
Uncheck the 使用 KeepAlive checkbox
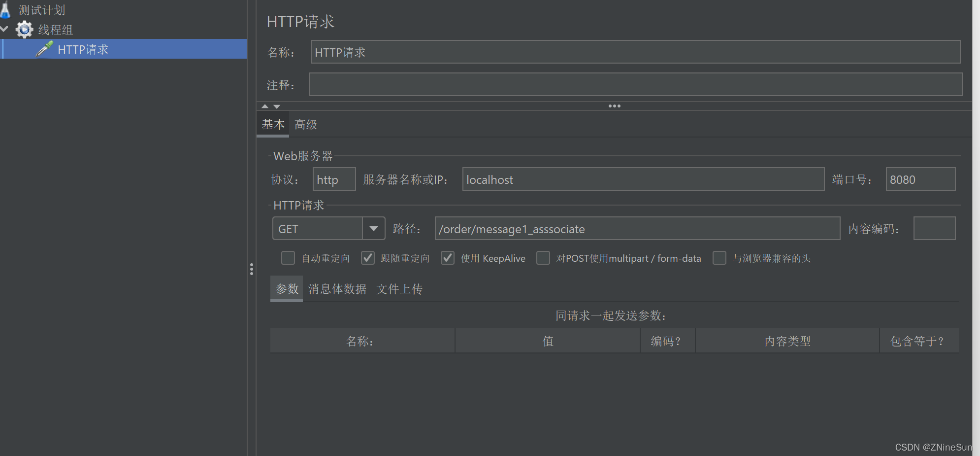[x=448, y=258]
